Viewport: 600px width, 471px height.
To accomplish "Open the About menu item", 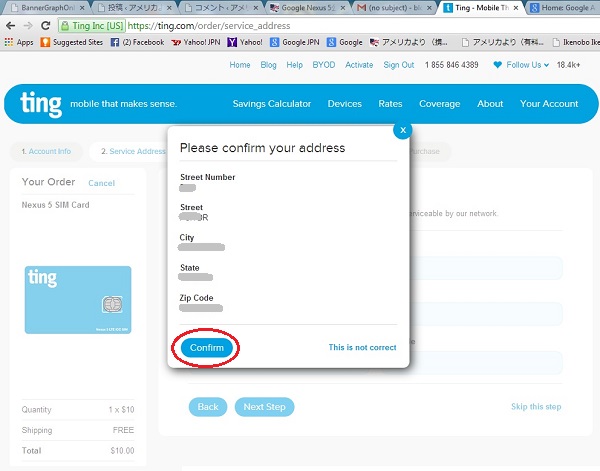I will (490, 104).
